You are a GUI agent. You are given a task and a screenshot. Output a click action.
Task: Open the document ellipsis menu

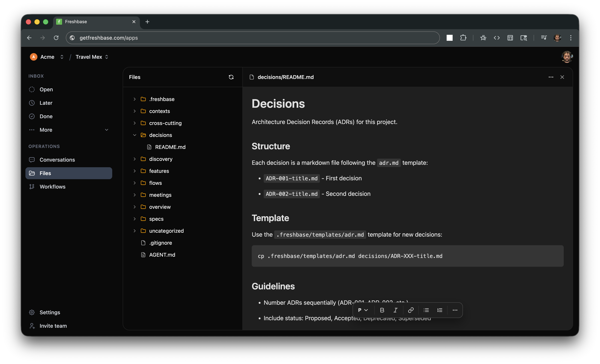(551, 77)
